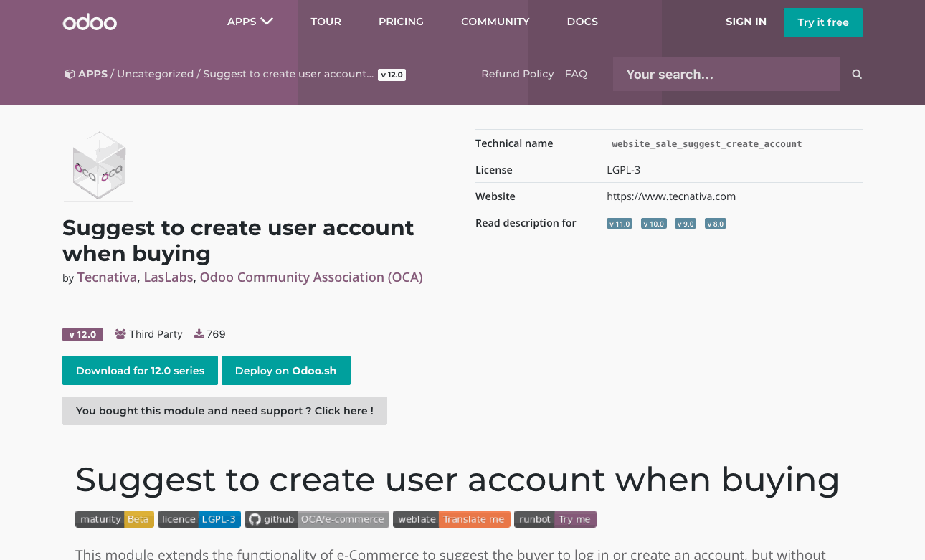The height and width of the screenshot is (560, 925).
Task: Open the TOUR menu item
Action: (326, 22)
